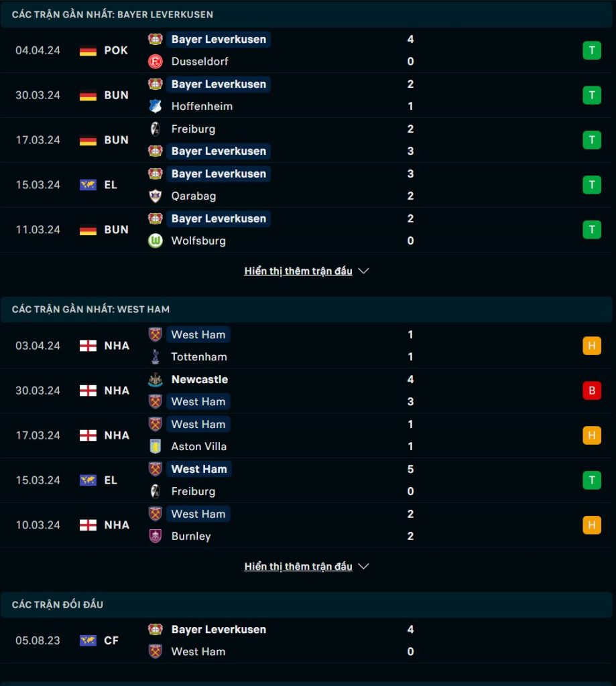Open West Ham 5-0 Freiburg match

coord(306,480)
